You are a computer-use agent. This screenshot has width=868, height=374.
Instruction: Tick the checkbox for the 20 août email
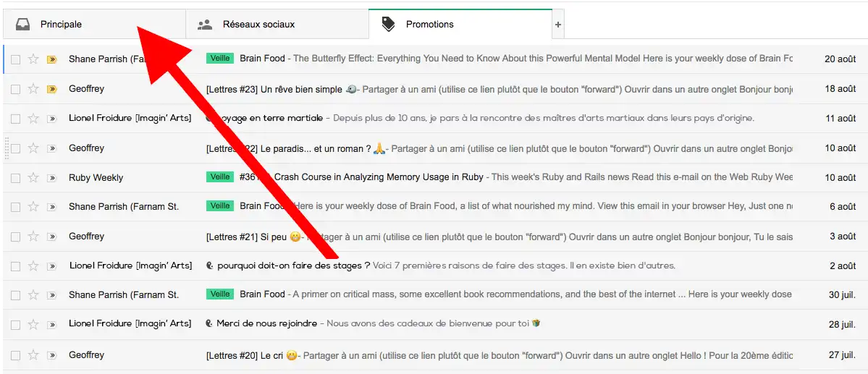click(15, 59)
